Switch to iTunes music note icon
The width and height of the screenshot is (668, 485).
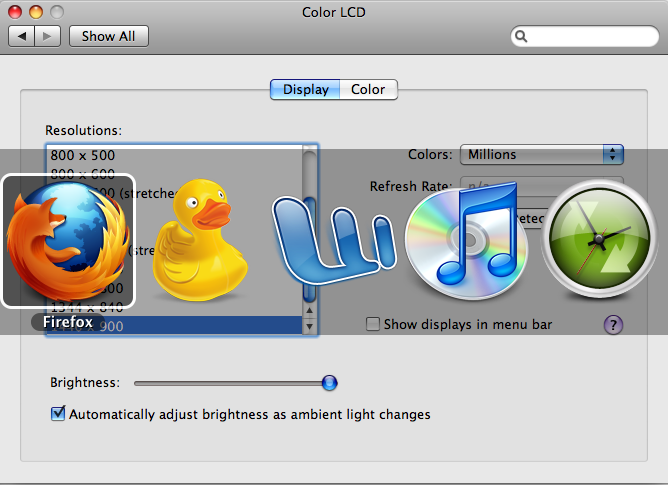click(x=467, y=241)
